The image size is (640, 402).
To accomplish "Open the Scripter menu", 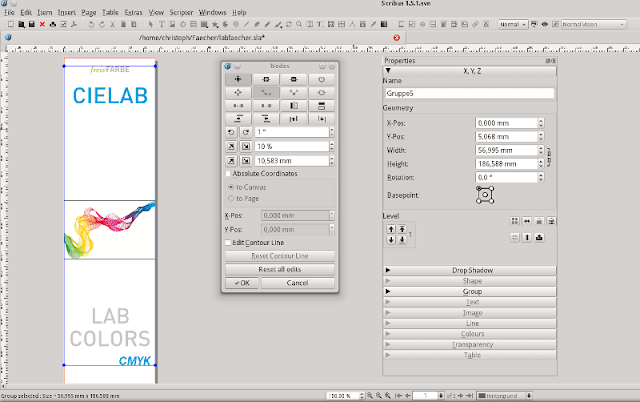I will point(181,12).
